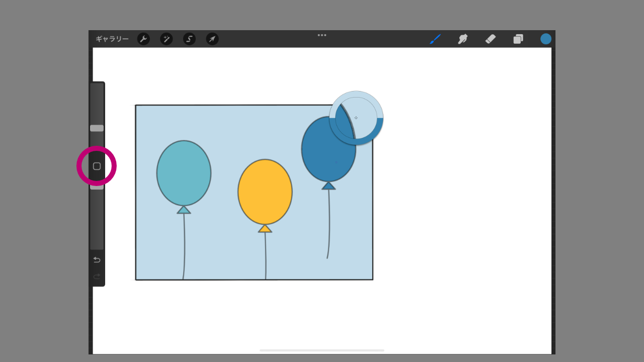The image size is (644, 362).
Task: Open the ギャラリー gallery
Action: tap(112, 39)
